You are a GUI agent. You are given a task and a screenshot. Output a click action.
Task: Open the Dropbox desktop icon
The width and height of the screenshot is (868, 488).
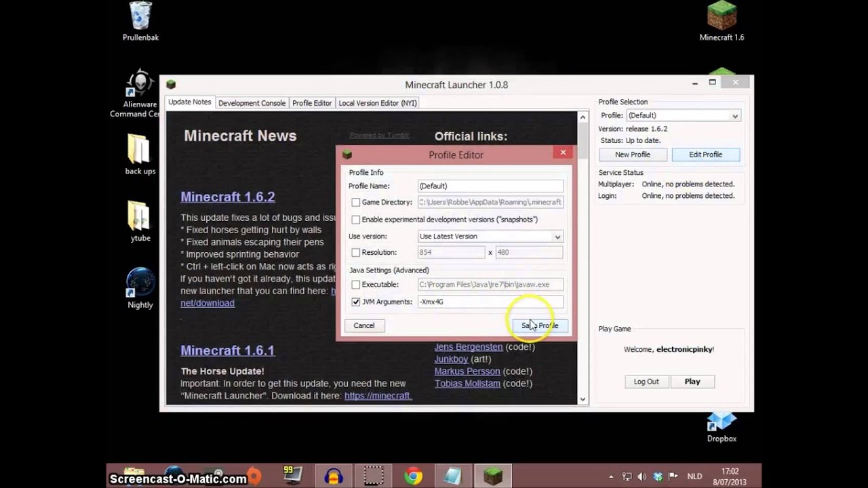[x=722, y=427]
